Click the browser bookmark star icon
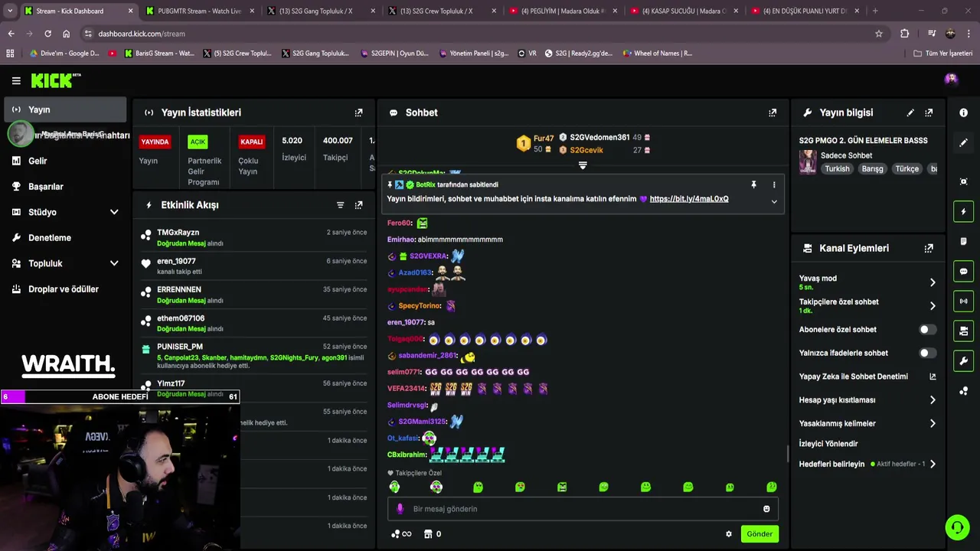The image size is (980, 551). pyautogui.click(x=879, y=34)
